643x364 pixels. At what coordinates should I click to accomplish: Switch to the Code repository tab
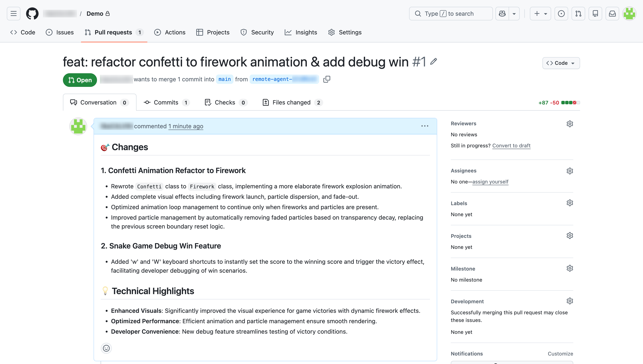pyautogui.click(x=23, y=32)
